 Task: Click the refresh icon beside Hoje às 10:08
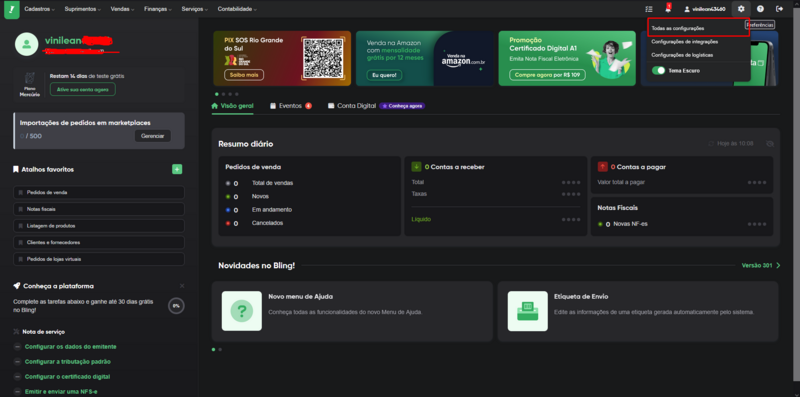point(711,144)
